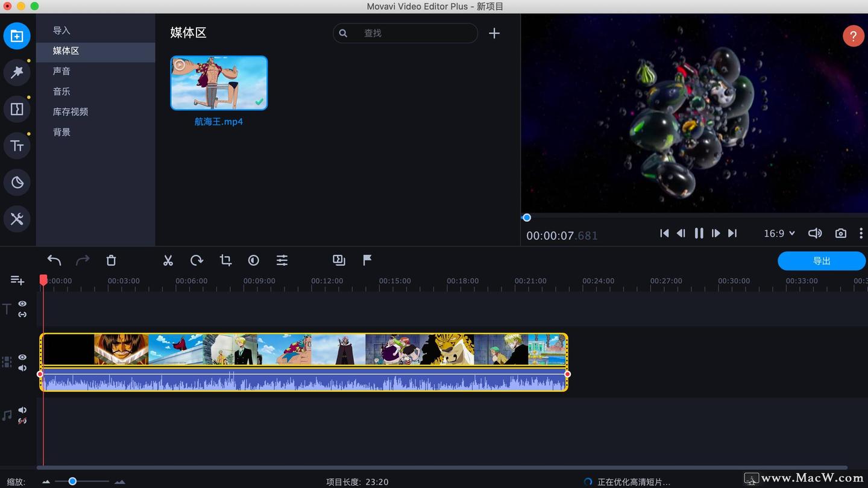Mute the music audio track

(x=22, y=410)
